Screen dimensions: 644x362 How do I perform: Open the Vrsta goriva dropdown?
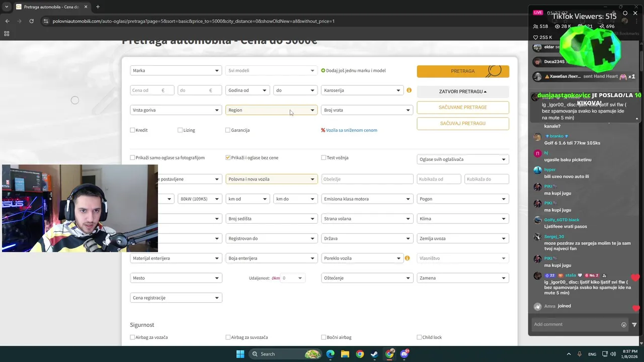pos(176,110)
